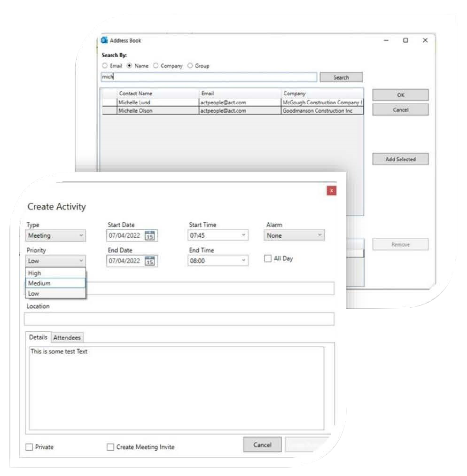Image resolution: width=467 pixels, height=476 pixels.
Task: Collapse the Priority dropdown showing Low
Action: (x=55, y=261)
